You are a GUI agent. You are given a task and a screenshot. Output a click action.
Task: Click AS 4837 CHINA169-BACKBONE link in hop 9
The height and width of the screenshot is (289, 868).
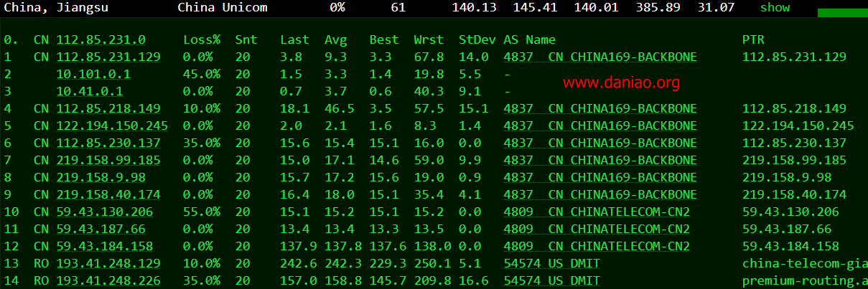600,194
